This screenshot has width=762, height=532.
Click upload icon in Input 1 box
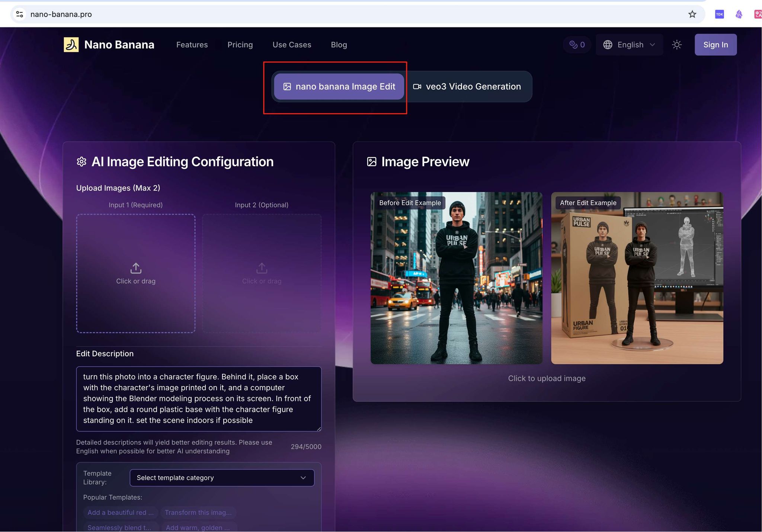(136, 268)
